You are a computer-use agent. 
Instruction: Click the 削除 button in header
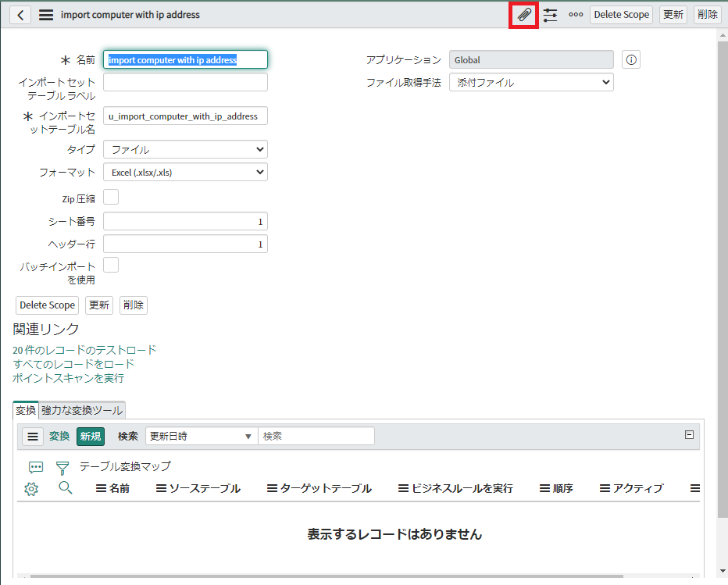(x=708, y=15)
